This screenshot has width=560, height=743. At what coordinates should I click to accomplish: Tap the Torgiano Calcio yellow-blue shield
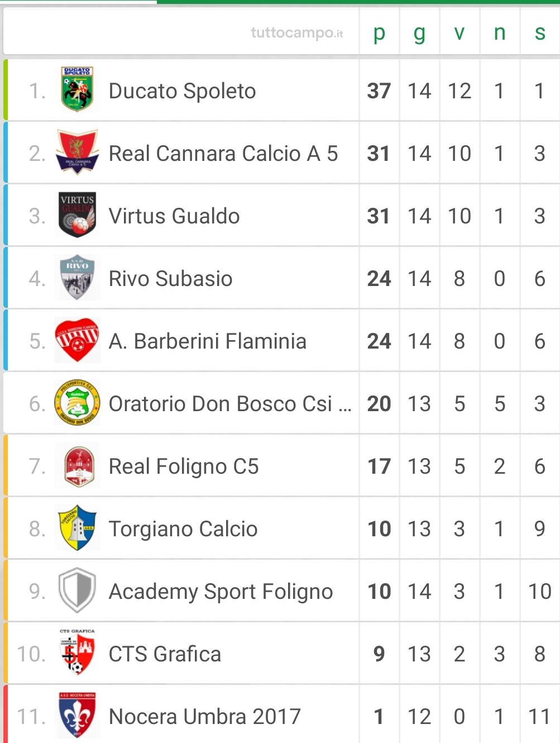(77, 527)
